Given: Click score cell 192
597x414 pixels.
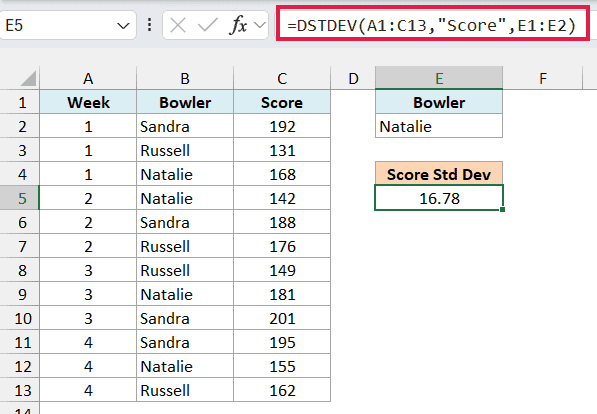Looking at the screenshot, I should [282, 126].
